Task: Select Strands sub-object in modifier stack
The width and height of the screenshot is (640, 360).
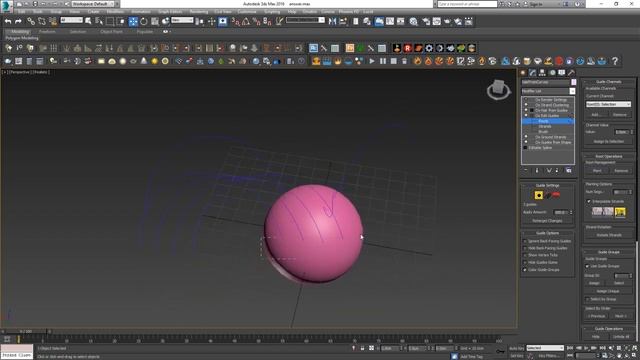Action: pyautogui.click(x=544, y=127)
